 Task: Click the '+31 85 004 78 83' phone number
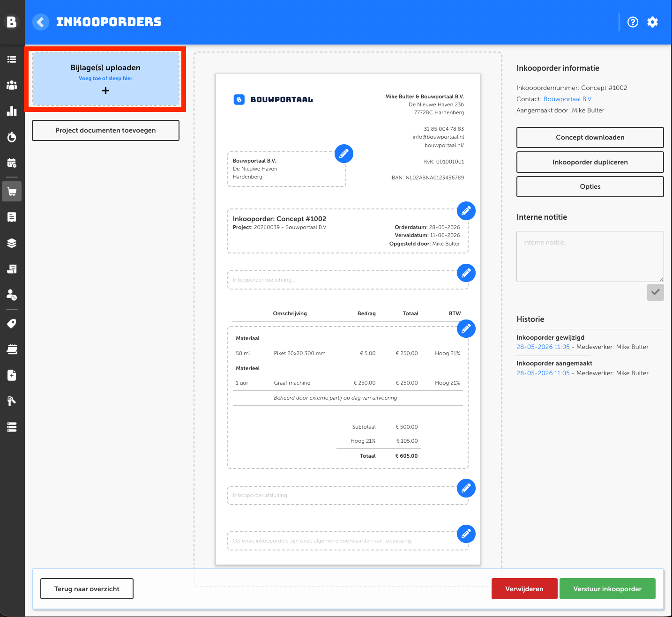(x=442, y=129)
